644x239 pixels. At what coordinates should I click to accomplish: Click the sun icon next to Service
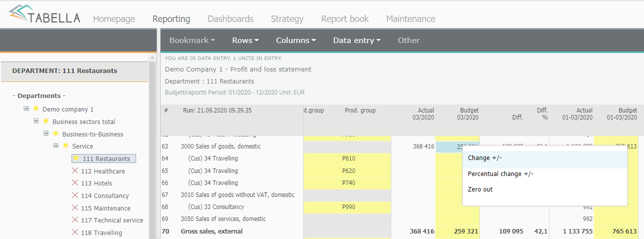click(x=66, y=146)
